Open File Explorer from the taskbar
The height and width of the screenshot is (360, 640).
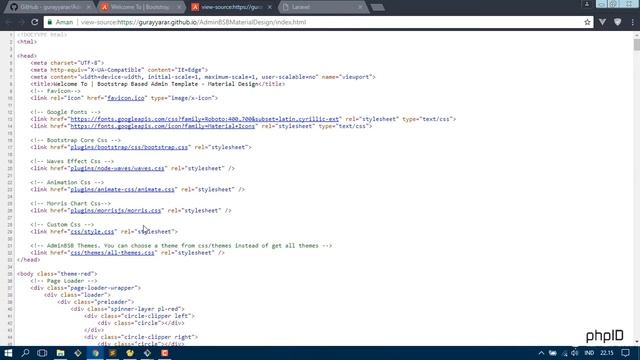60,353
